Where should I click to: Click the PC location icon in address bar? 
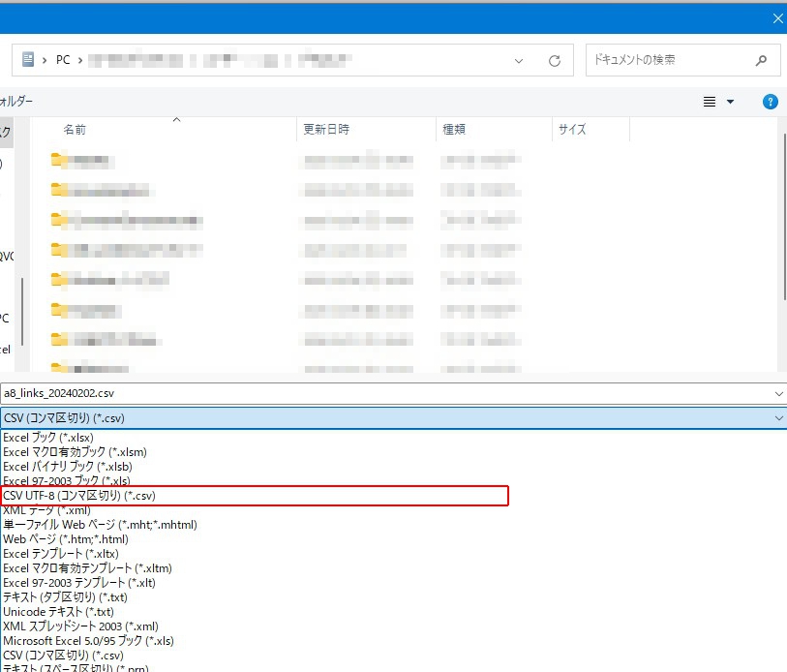pyautogui.click(x=28, y=60)
